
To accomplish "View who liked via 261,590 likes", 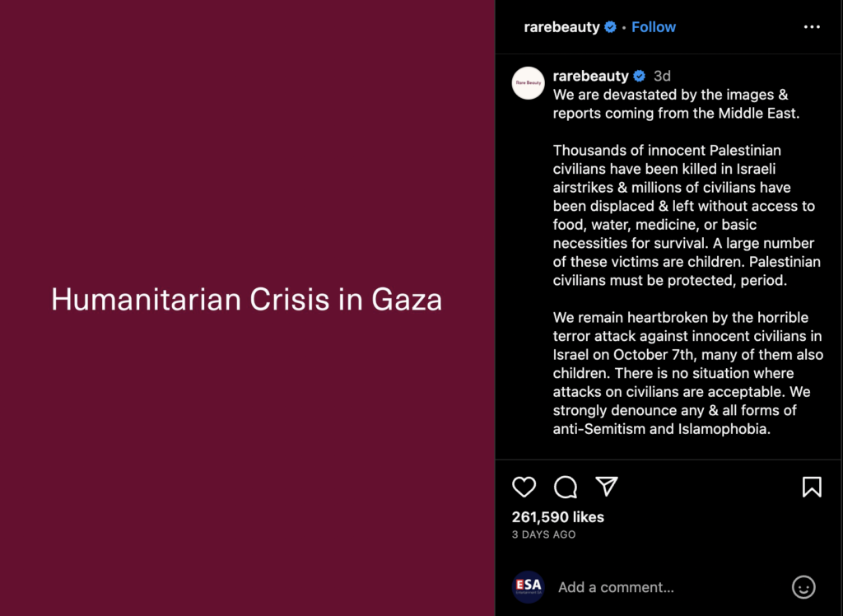I will [x=557, y=517].
